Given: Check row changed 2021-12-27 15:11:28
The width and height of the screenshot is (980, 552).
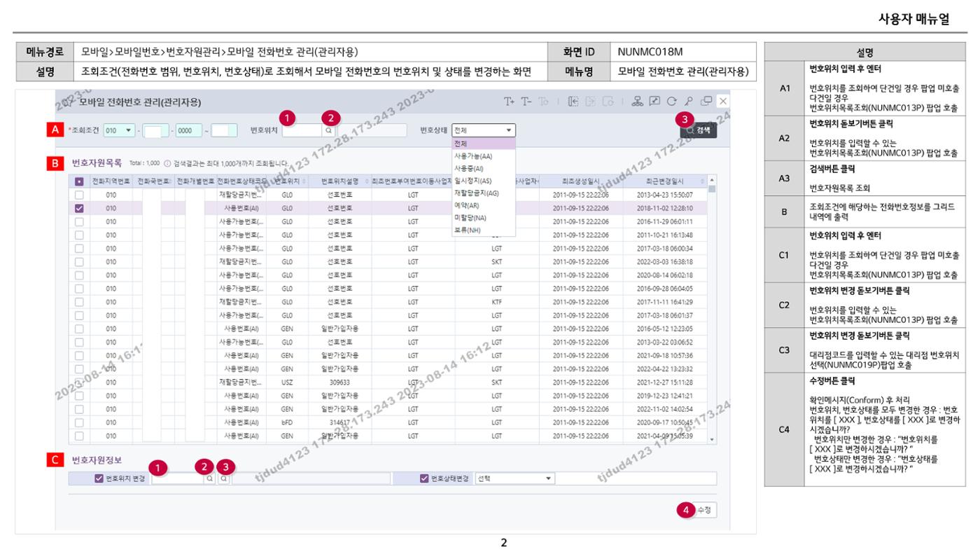Looking at the screenshot, I should (x=79, y=382).
